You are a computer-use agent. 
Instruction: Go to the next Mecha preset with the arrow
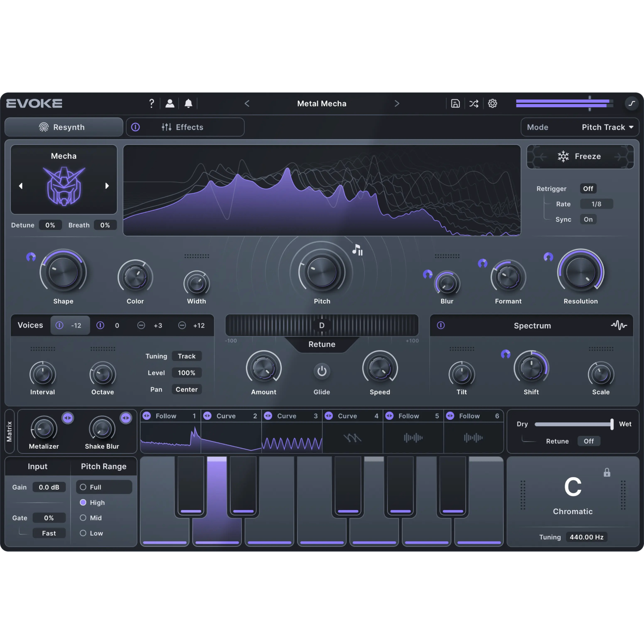(x=107, y=186)
